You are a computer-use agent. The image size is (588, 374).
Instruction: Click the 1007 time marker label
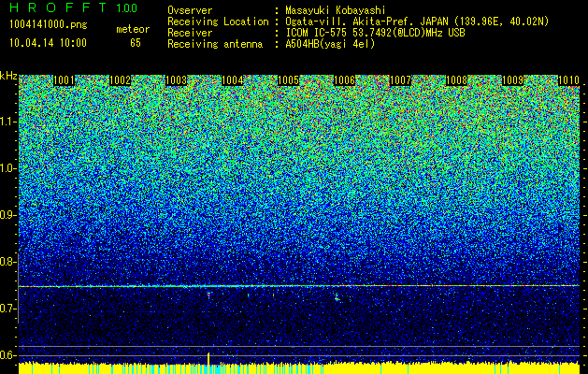400,80
